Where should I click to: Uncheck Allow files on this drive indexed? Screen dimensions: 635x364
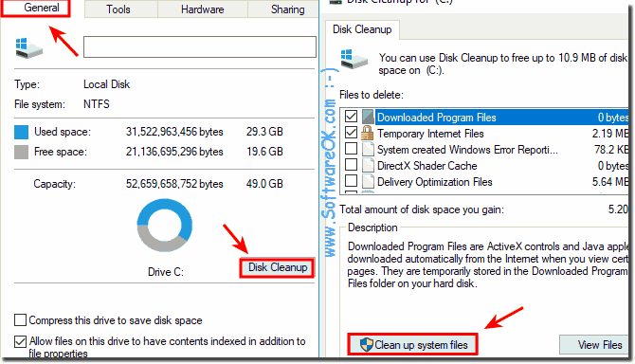coord(20,341)
